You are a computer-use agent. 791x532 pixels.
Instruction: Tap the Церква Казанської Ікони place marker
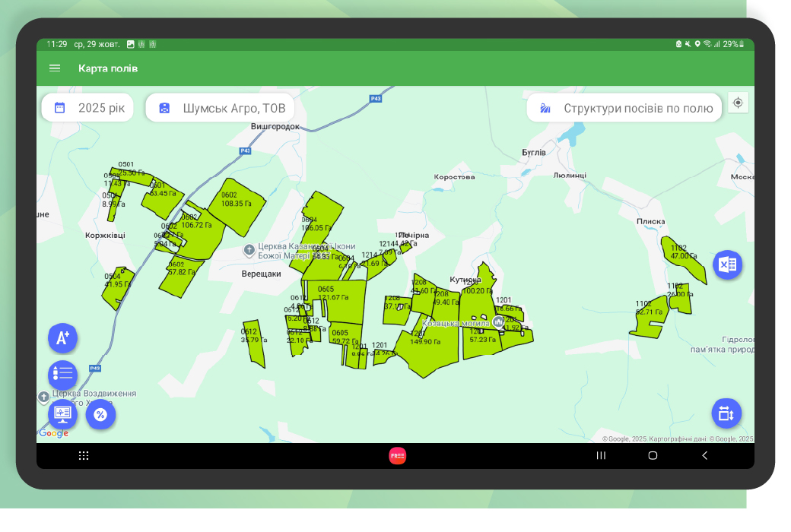[x=249, y=250]
